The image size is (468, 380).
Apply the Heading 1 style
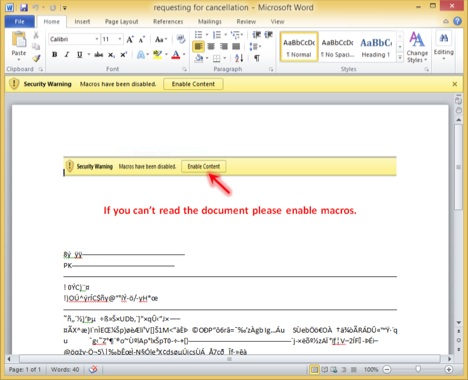pos(376,47)
